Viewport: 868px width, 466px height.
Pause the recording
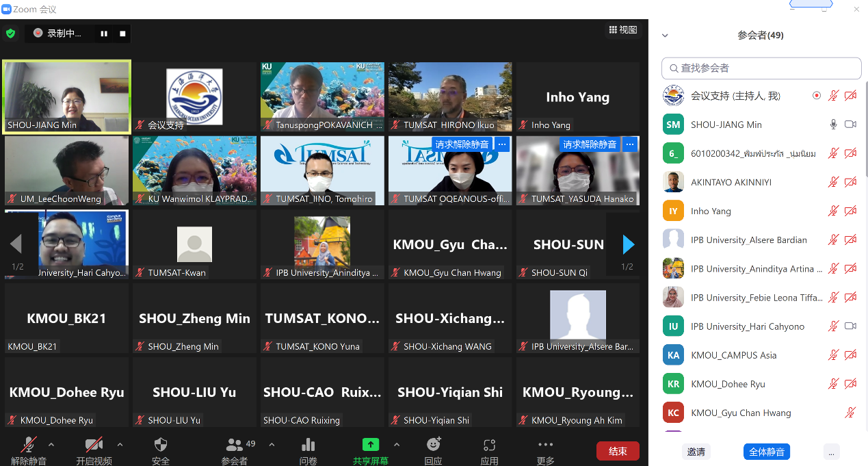[x=104, y=34]
